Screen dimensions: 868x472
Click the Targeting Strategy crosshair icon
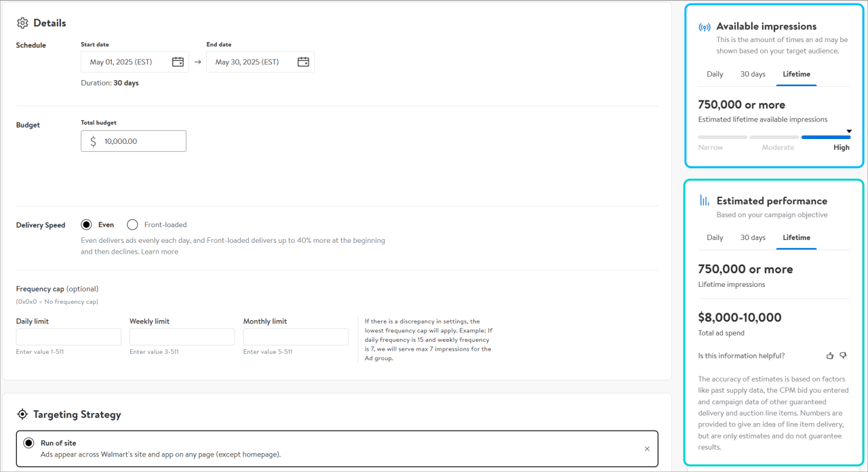pyautogui.click(x=22, y=414)
